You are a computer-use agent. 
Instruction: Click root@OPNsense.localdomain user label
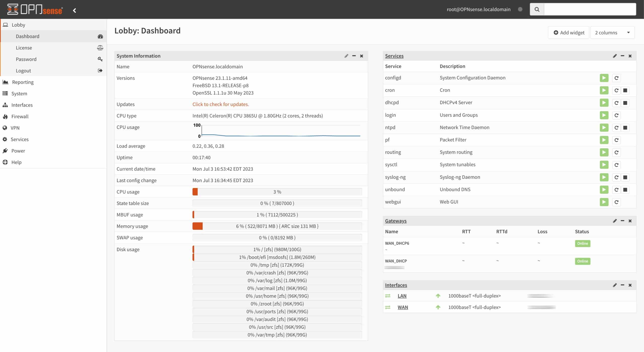click(x=479, y=9)
